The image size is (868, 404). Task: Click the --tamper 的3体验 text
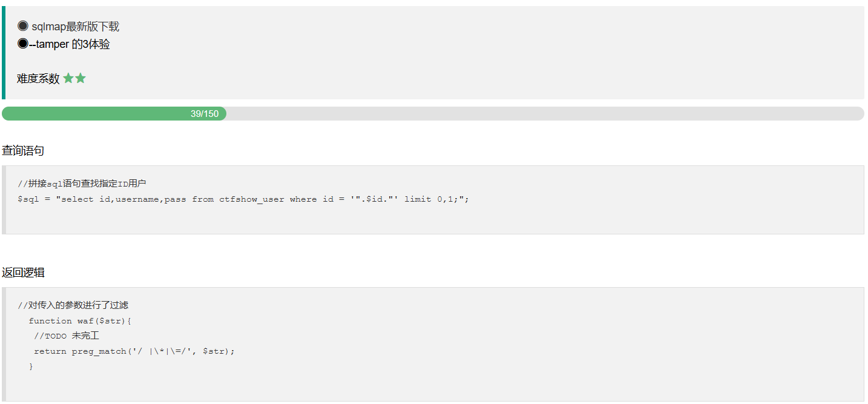coord(70,44)
